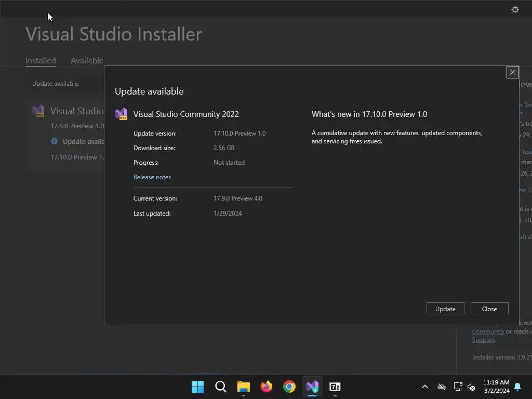Launch Firefox from the taskbar
The width and height of the screenshot is (532, 399).
(x=267, y=387)
